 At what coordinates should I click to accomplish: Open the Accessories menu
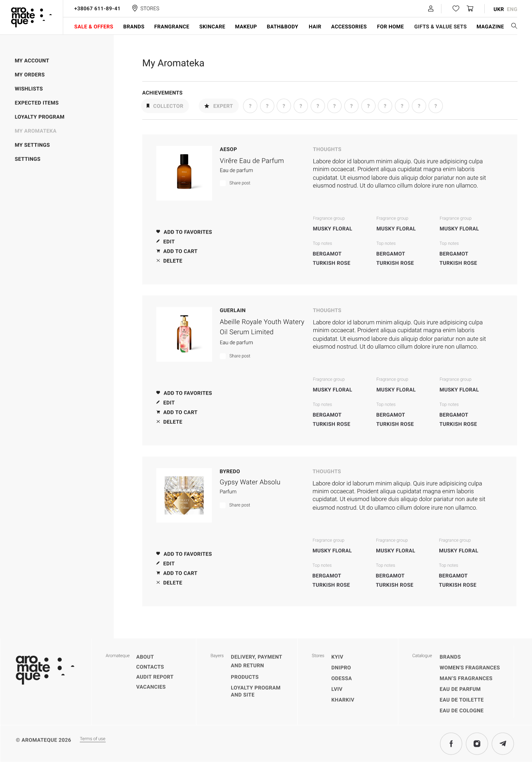tap(349, 27)
